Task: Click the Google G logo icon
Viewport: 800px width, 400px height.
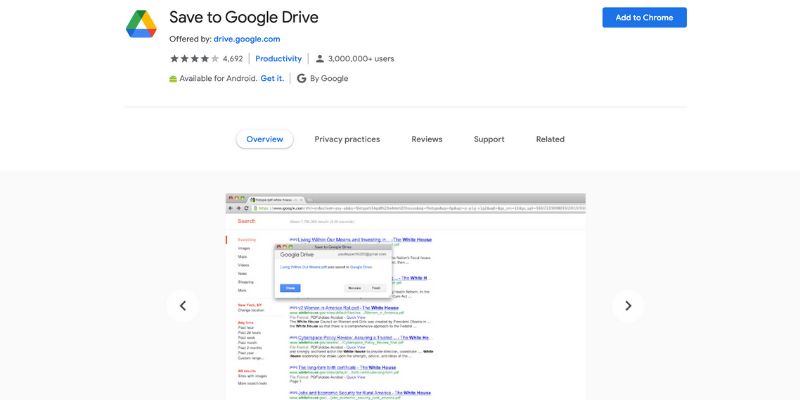Action: tap(302, 79)
